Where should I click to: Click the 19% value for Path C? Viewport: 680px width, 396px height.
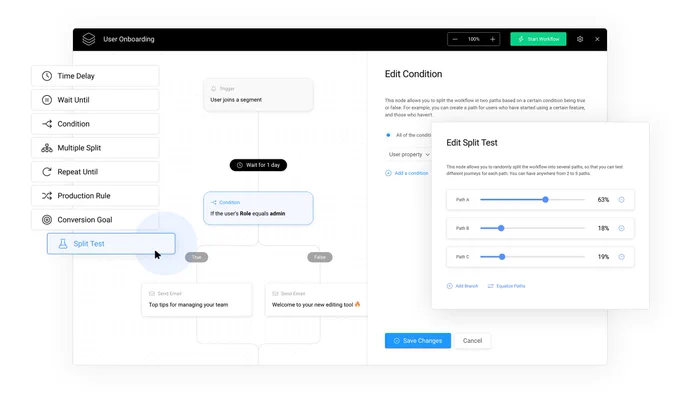click(603, 257)
